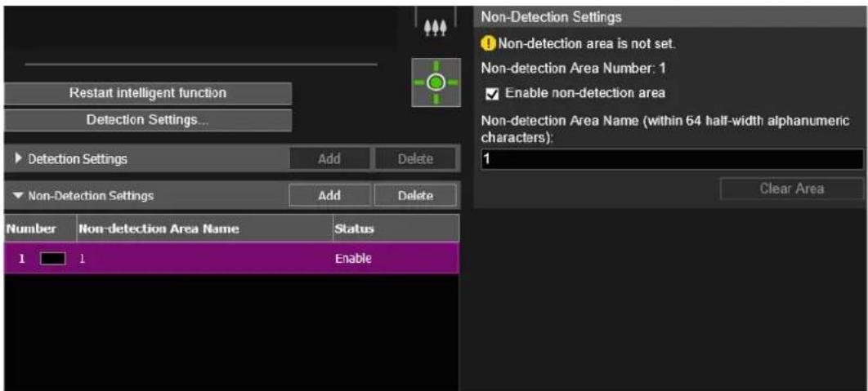Click Add in Non-Detection Settings row
Screen dimensions: 868x391
329,196
